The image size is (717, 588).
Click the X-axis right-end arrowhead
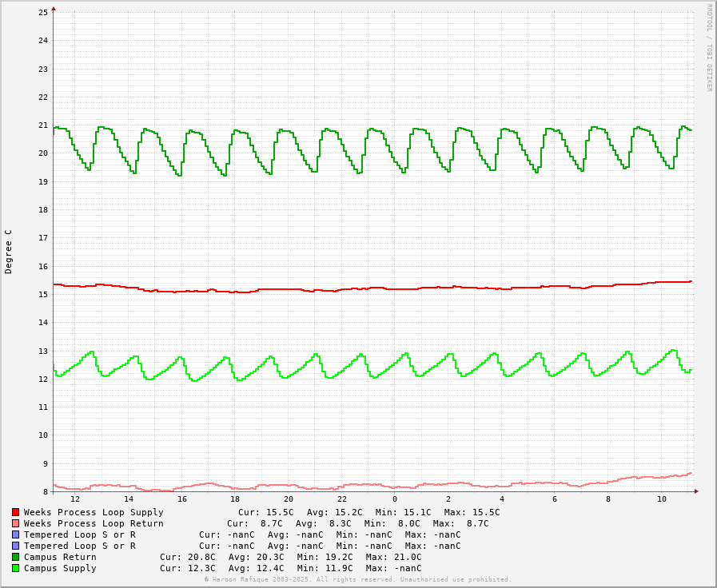pyautogui.click(x=696, y=491)
